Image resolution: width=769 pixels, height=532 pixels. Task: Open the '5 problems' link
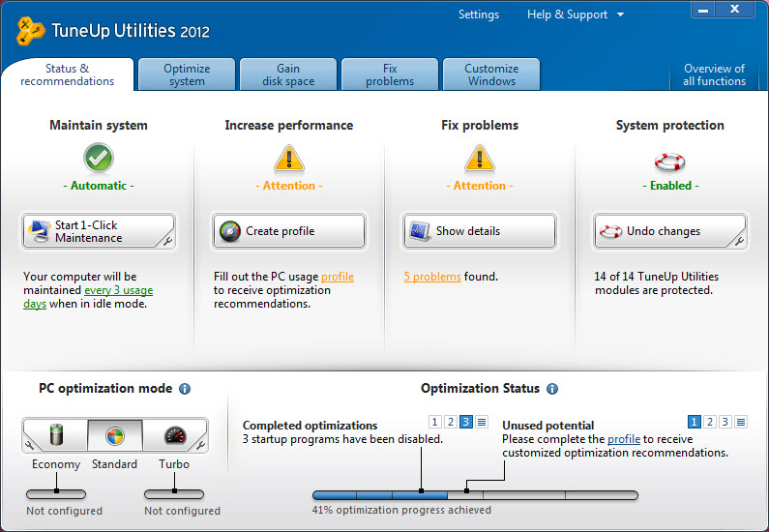click(x=432, y=277)
